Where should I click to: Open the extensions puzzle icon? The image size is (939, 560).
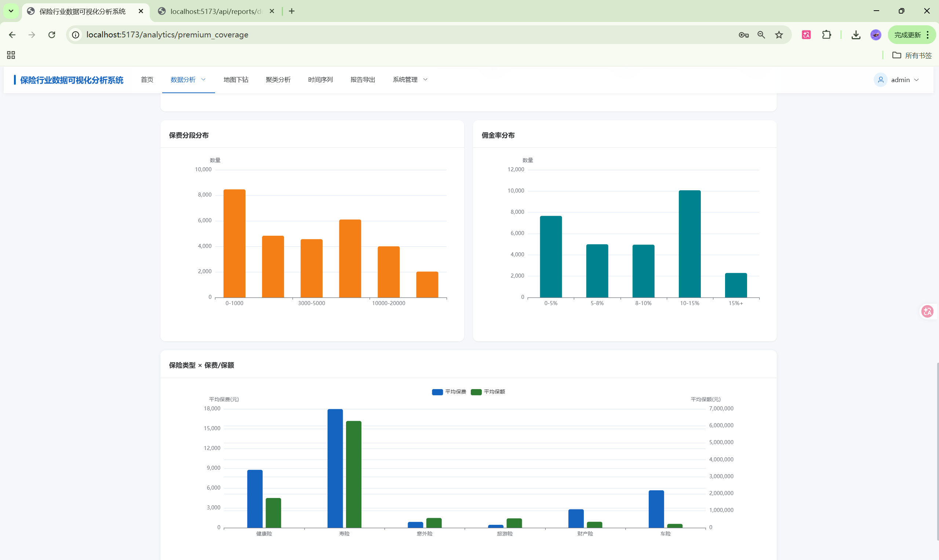coord(826,35)
